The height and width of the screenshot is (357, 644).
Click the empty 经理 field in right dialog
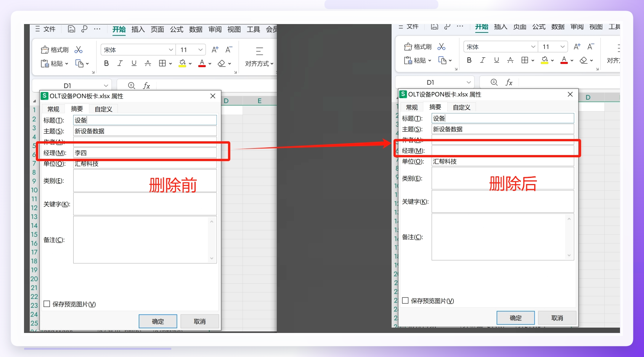503,150
